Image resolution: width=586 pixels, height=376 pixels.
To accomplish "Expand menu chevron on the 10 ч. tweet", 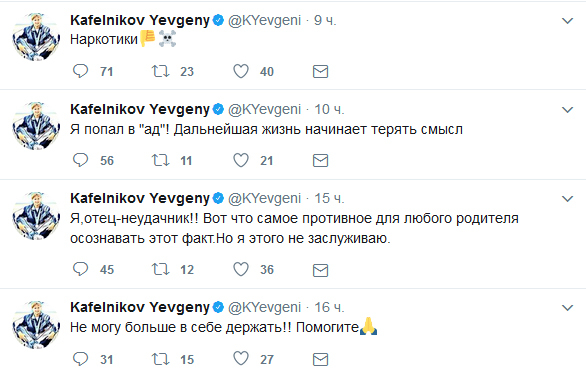I will [x=567, y=110].
